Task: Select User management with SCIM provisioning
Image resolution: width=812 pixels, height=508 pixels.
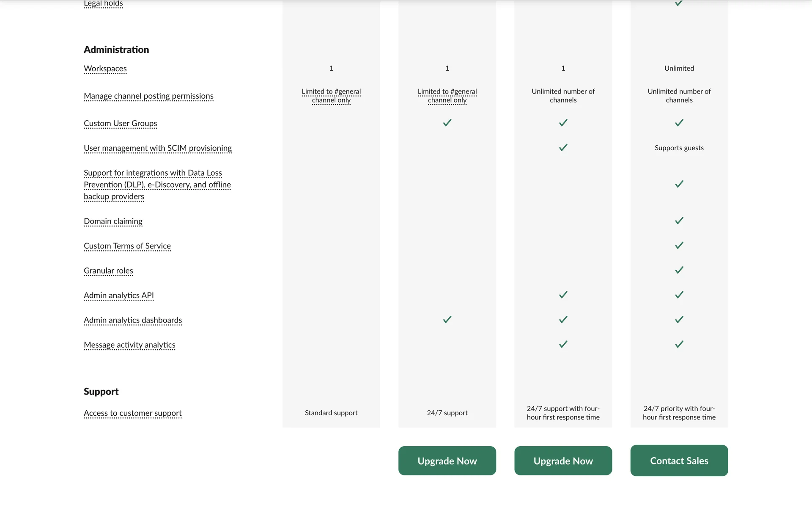Action: click(x=158, y=148)
